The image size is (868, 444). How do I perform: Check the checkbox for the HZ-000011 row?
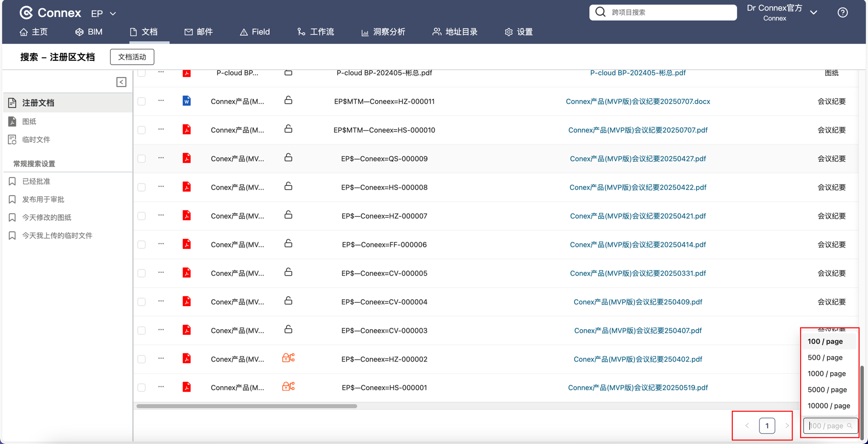pos(142,102)
